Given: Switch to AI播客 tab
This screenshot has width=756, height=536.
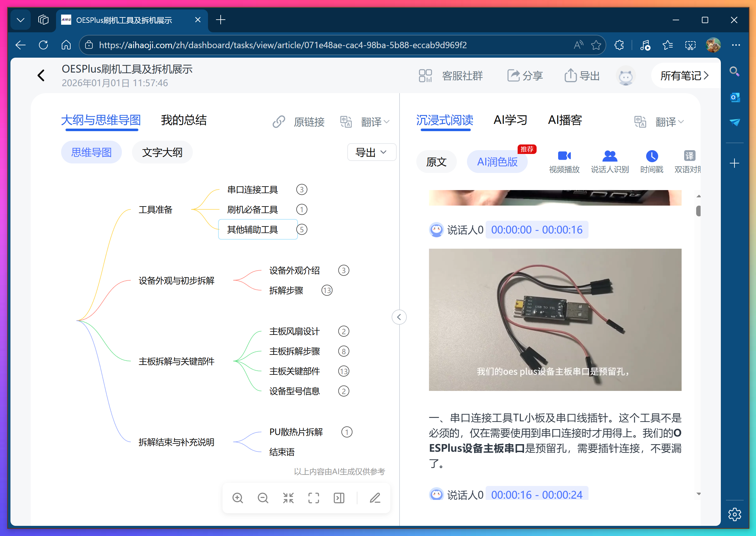Looking at the screenshot, I should click(x=565, y=120).
